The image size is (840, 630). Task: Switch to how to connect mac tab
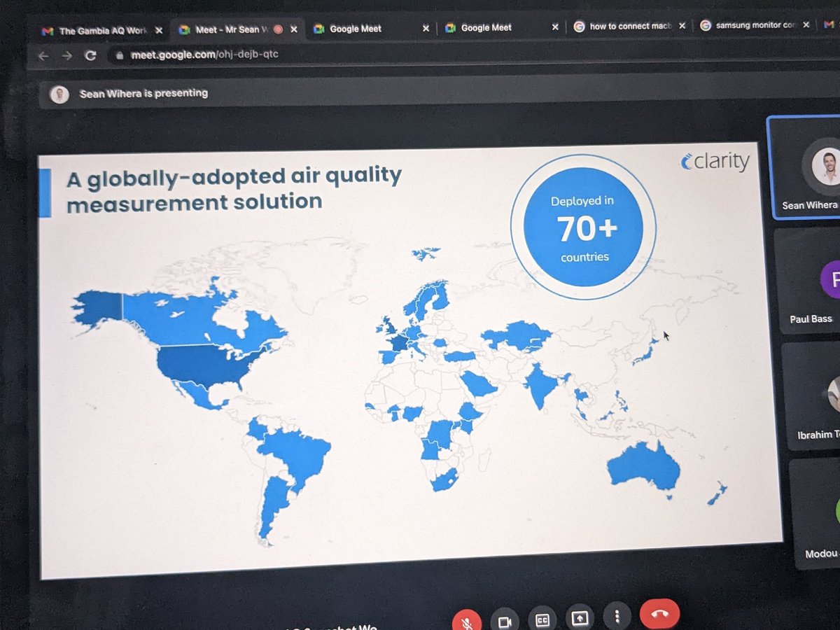[629, 27]
